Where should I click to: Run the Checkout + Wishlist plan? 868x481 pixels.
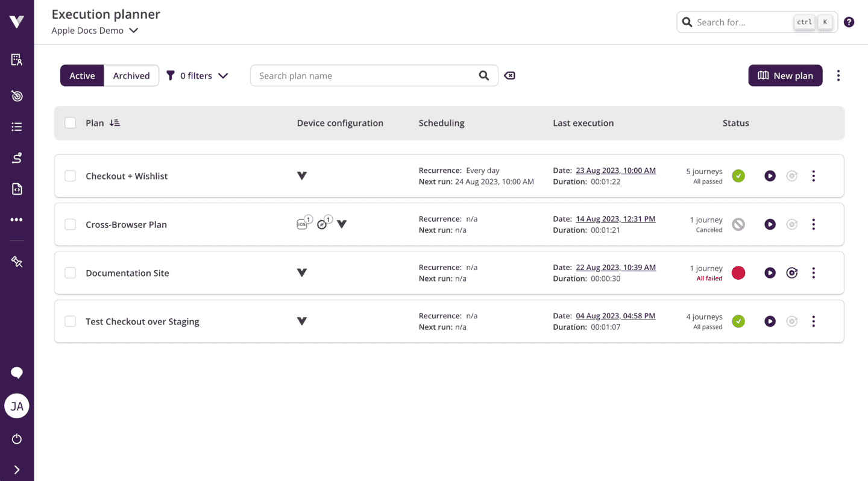[770, 175]
